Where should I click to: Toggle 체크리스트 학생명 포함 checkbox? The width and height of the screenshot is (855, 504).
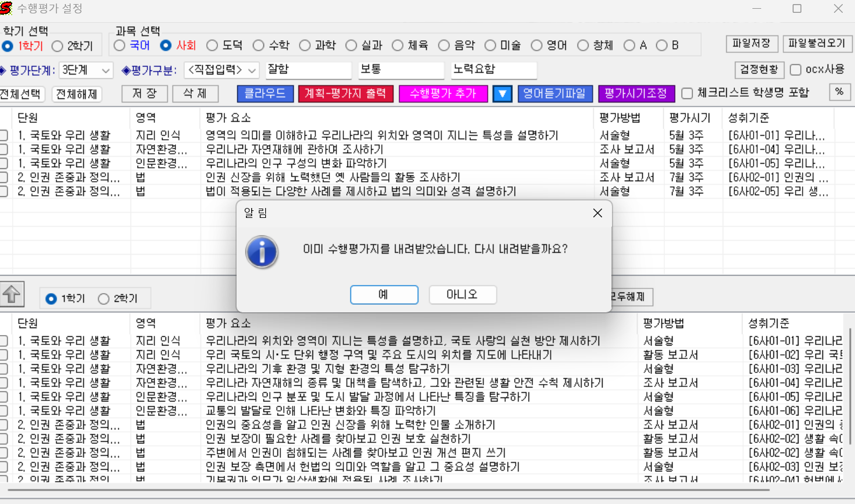click(x=687, y=93)
